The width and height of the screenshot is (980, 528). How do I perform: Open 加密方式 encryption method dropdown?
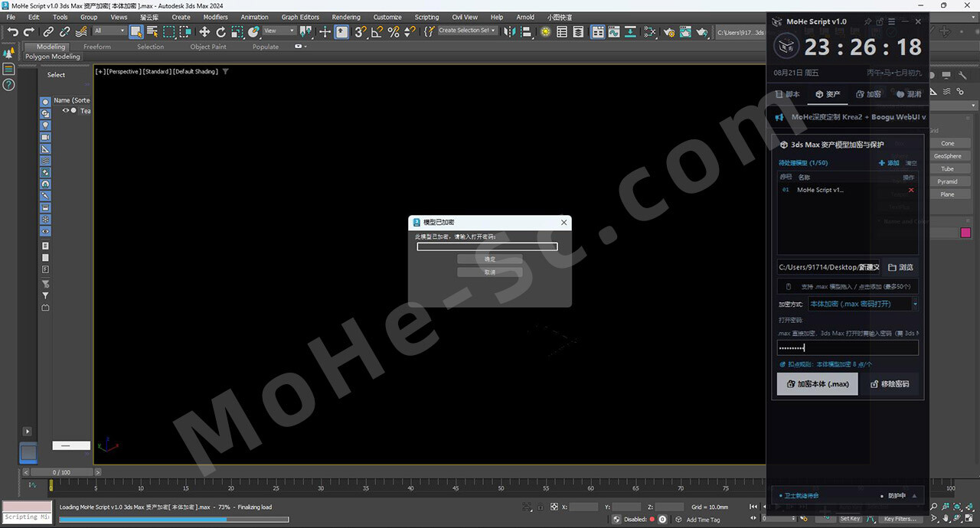click(x=863, y=304)
